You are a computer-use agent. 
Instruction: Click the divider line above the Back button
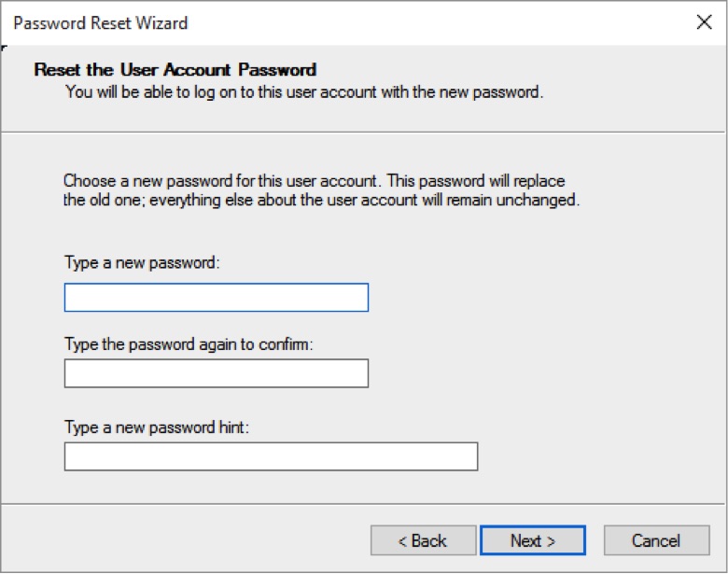(x=363, y=503)
